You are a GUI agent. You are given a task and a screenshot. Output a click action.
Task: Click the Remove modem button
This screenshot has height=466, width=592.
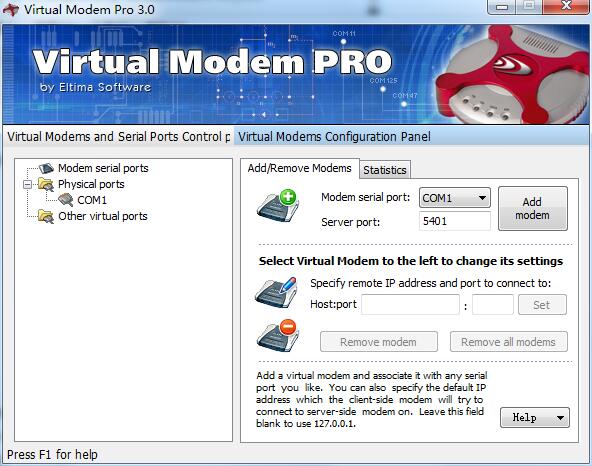379,342
